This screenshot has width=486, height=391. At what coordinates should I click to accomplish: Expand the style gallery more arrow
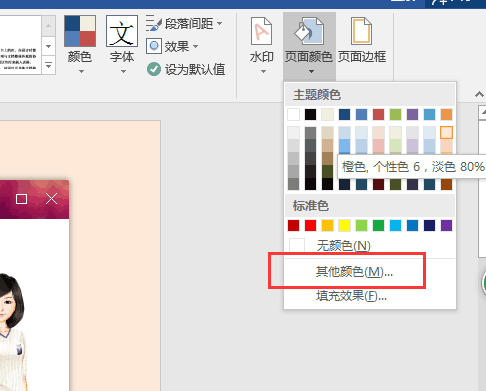[49, 65]
